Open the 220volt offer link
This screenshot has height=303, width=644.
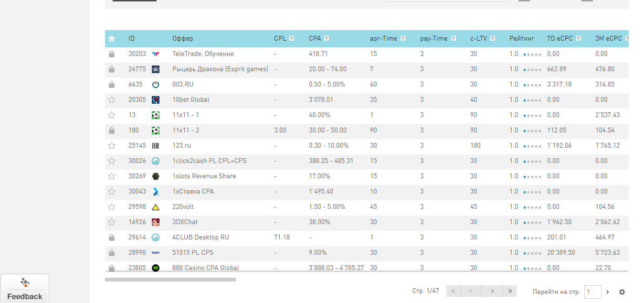tap(183, 207)
